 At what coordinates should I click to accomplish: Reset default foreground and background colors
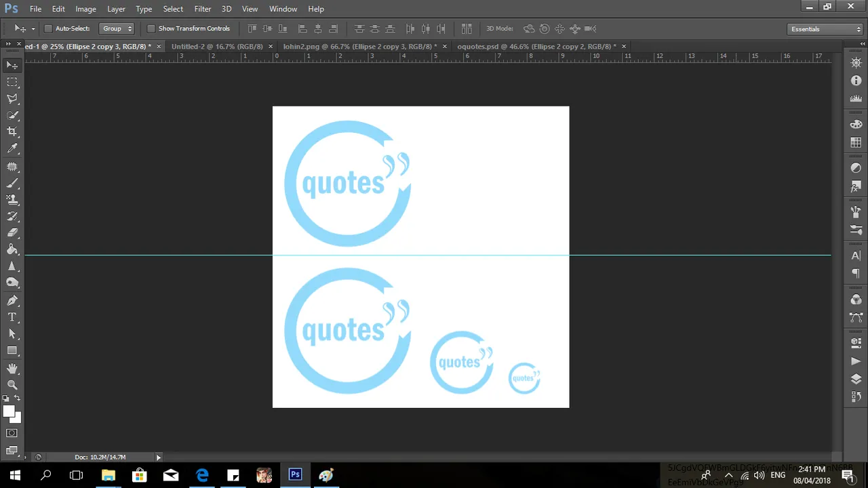[6, 399]
